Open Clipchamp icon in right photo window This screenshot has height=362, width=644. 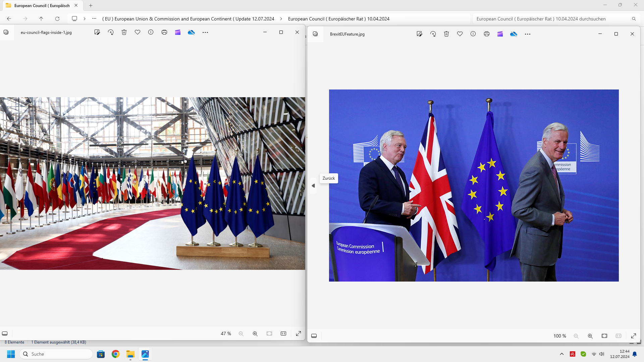(500, 34)
